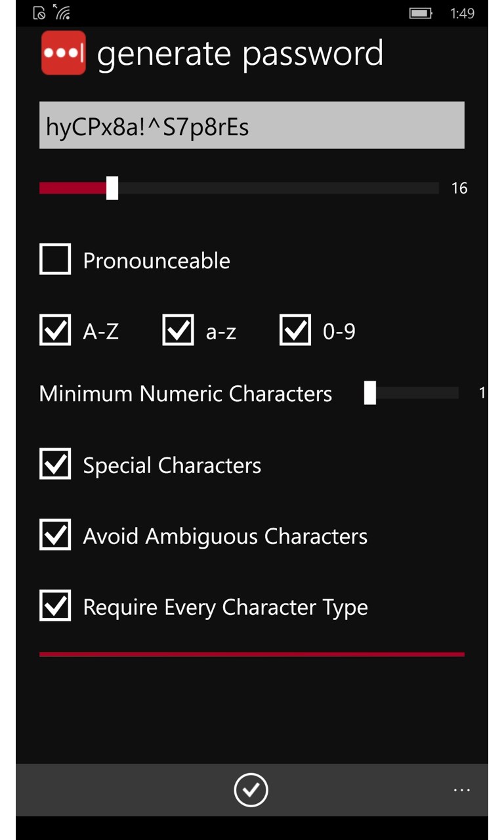Disable Require Every Character Type

(55, 606)
